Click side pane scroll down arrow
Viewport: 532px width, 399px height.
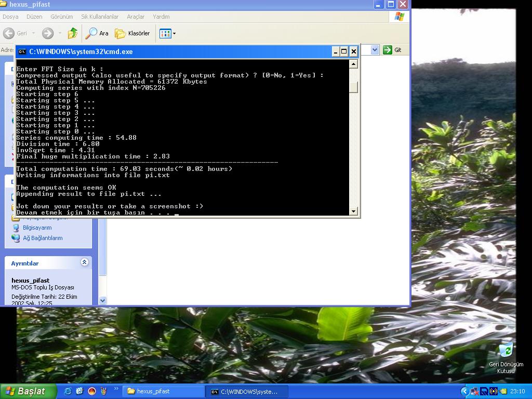[102, 300]
